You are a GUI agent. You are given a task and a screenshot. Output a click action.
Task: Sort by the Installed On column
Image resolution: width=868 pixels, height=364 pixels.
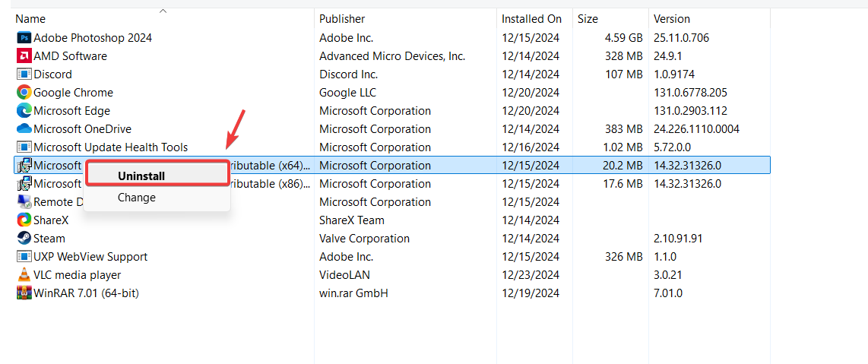pyautogui.click(x=531, y=19)
